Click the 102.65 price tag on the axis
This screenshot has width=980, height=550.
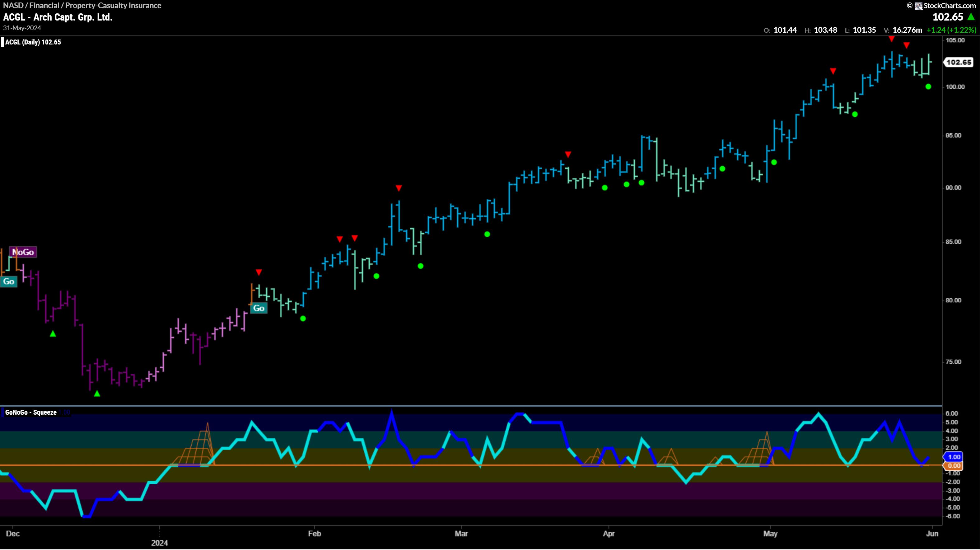pos(959,62)
